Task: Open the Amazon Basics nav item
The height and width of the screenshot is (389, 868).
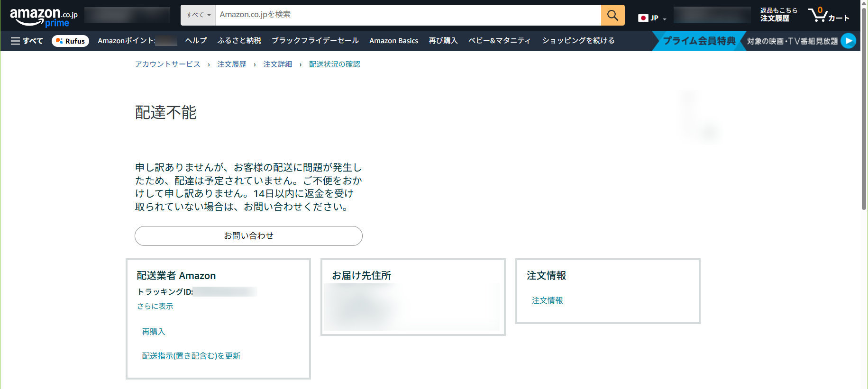Action: pyautogui.click(x=393, y=41)
